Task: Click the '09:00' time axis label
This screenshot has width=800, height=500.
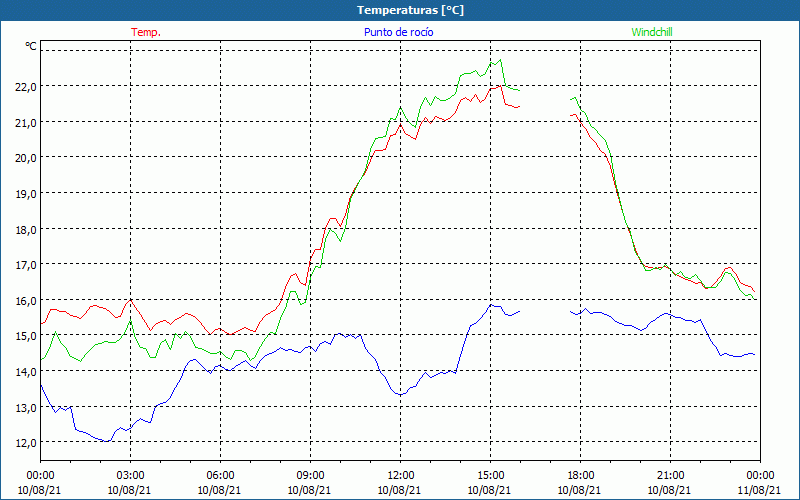Action: (310, 476)
